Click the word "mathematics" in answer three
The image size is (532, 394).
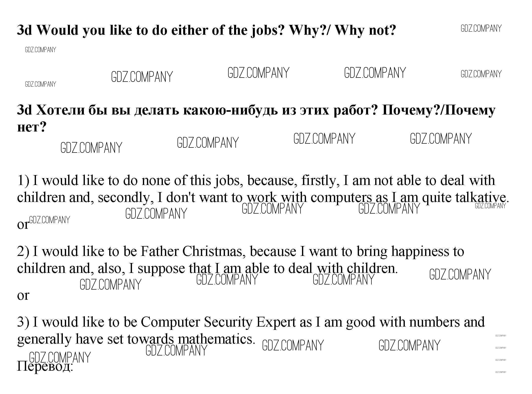215,339
